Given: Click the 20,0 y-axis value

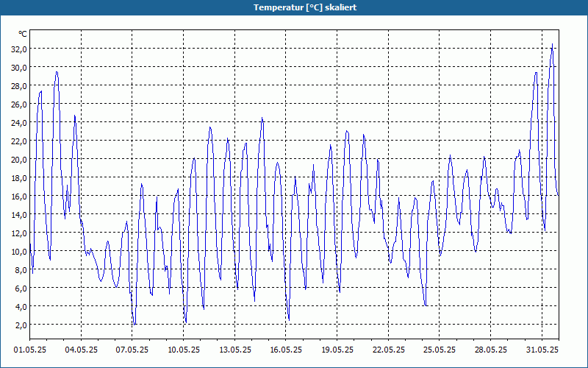Looking at the screenshot, I should point(19,159).
